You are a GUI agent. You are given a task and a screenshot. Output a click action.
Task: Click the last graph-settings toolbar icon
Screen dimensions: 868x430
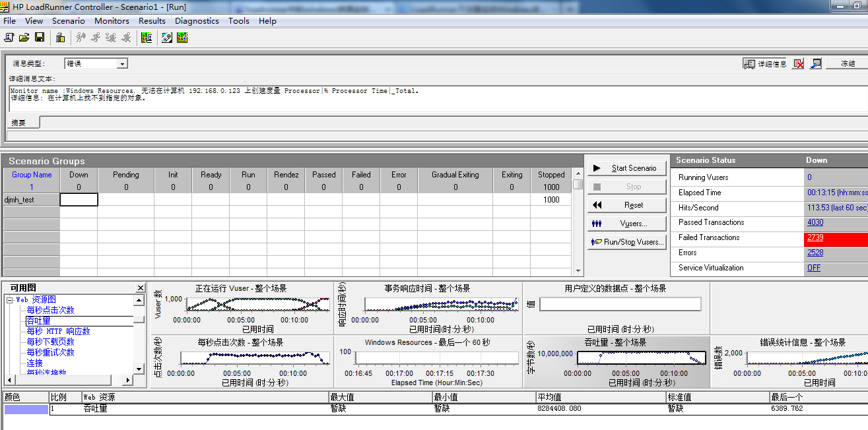182,38
